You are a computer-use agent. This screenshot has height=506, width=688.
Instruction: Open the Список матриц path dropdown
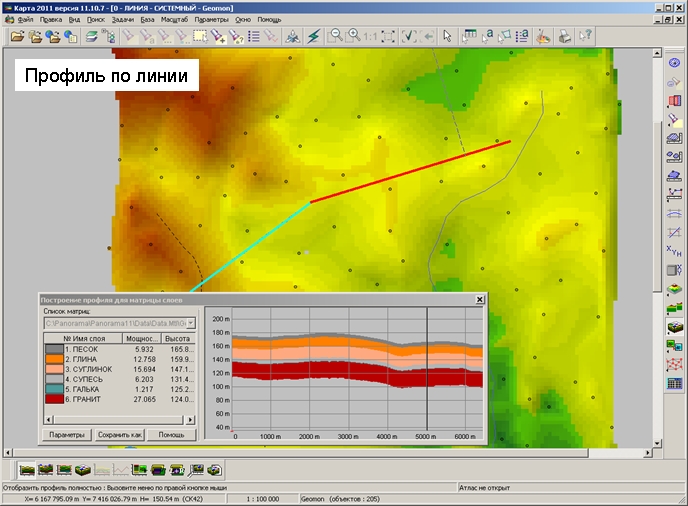[x=190, y=324]
